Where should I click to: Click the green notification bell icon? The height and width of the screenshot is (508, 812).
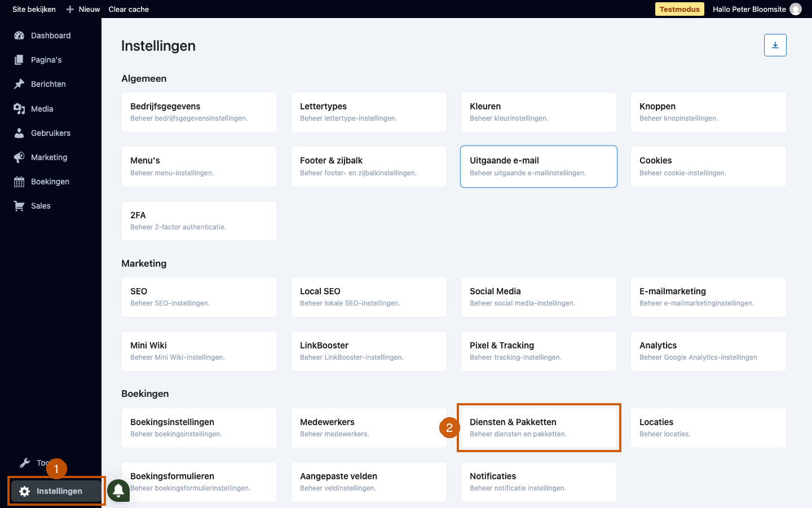[118, 491]
